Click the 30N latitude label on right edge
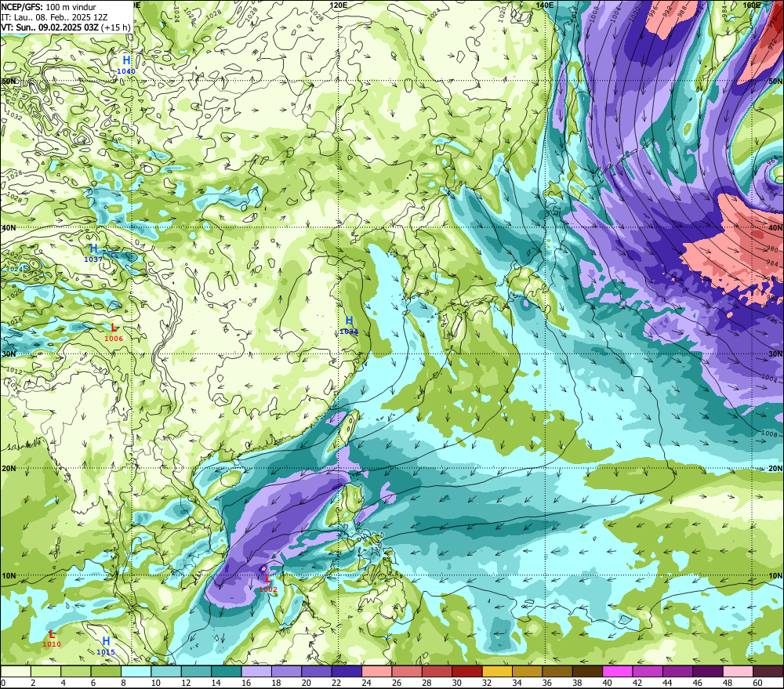This screenshot has width=784, height=689. click(775, 354)
